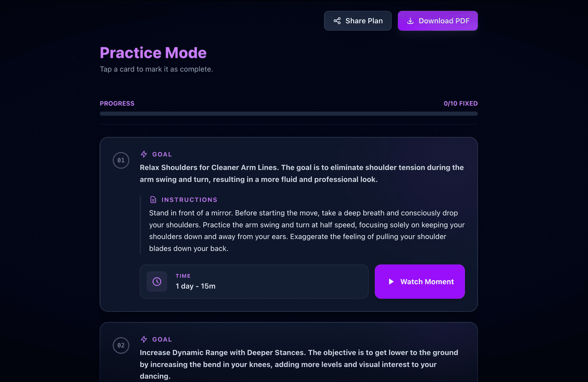Click the numbered circle 02 on the second card
Viewport: 588px width, 382px height.
tap(121, 345)
